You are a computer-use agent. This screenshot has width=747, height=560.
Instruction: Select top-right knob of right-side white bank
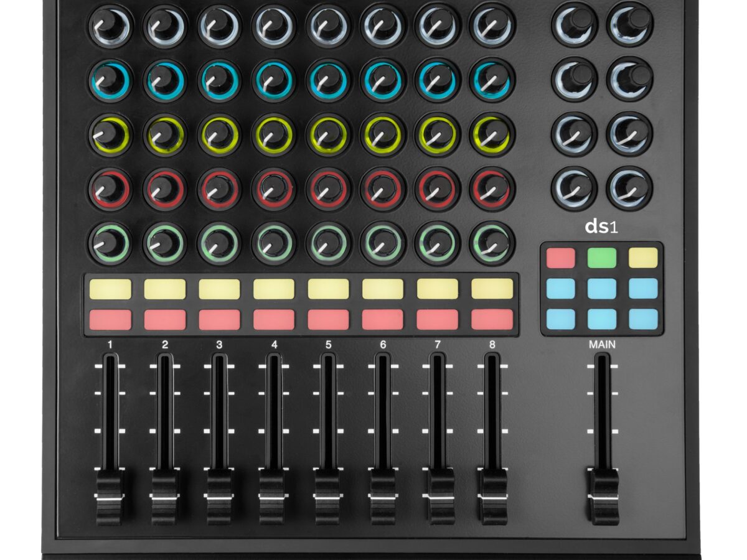pos(630,24)
